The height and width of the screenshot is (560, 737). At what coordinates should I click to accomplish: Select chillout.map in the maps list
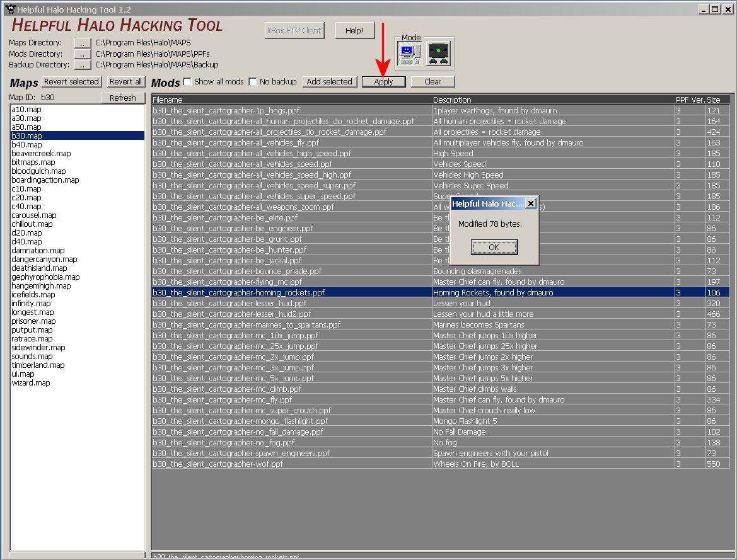point(77,224)
